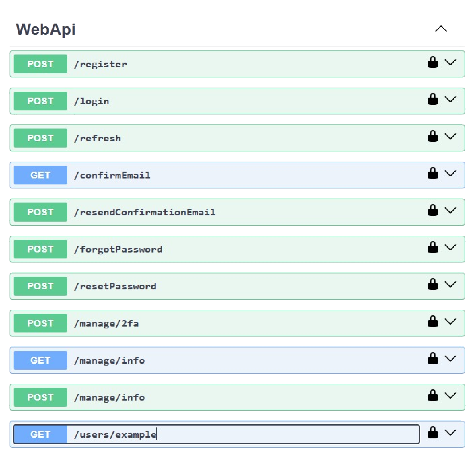Click the lock icon for /refresh
The height and width of the screenshot is (476, 476).
pyautogui.click(x=433, y=136)
